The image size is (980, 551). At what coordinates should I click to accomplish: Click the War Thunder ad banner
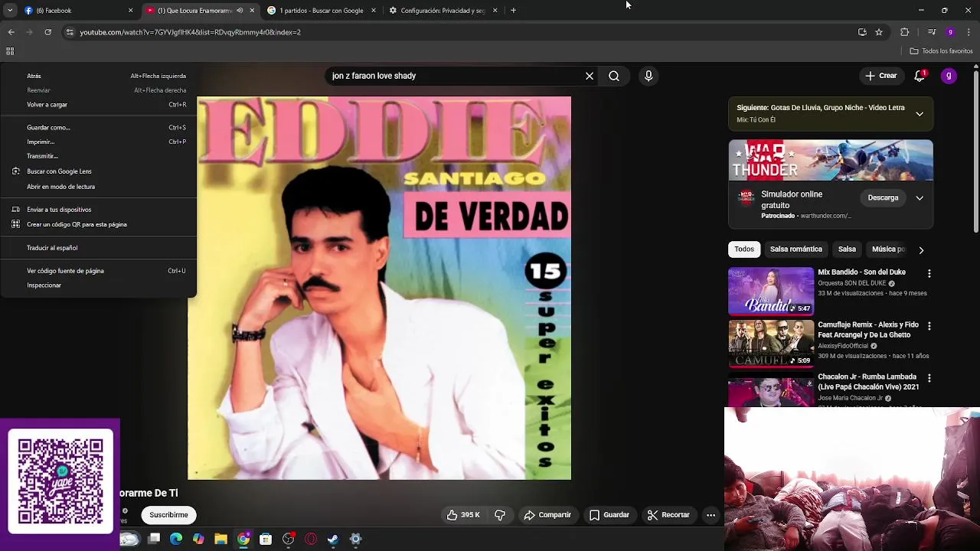pos(831,160)
